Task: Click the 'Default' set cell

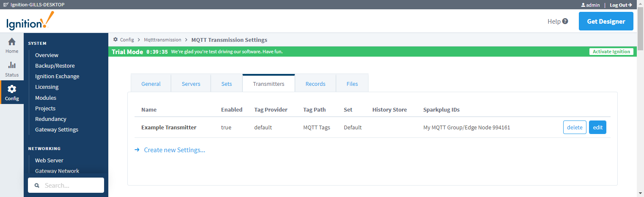Action: (x=353, y=127)
